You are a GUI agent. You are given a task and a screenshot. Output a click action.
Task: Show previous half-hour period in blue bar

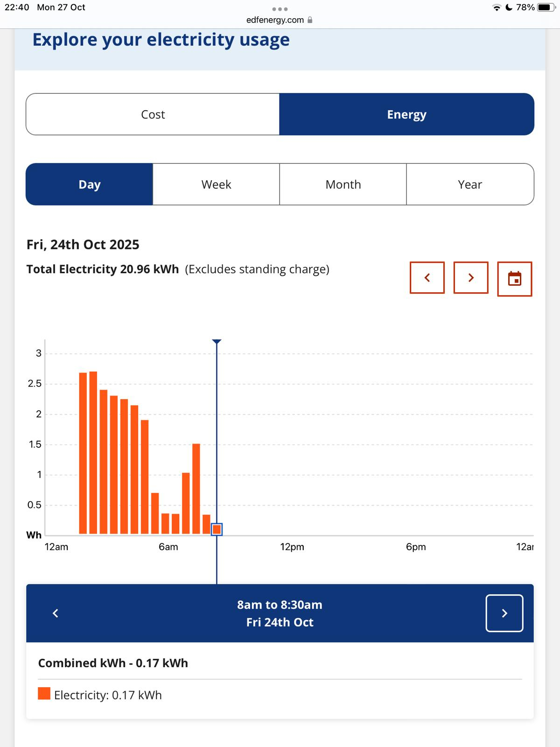click(x=56, y=613)
